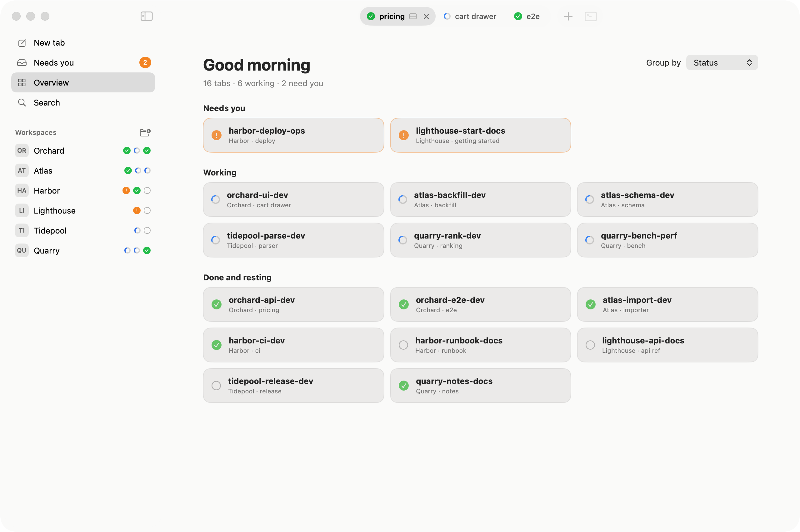Click the "Workspaces" section label
The image size is (800, 532).
[x=36, y=132]
